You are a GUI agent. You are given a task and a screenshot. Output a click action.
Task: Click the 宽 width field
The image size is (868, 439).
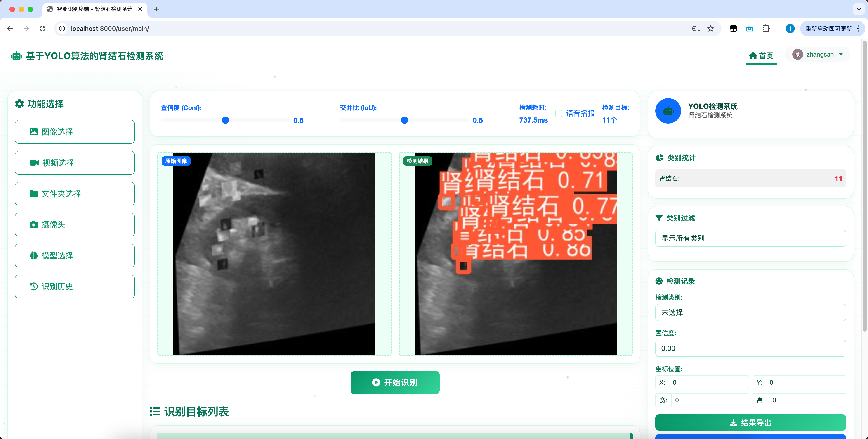tap(710, 400)
